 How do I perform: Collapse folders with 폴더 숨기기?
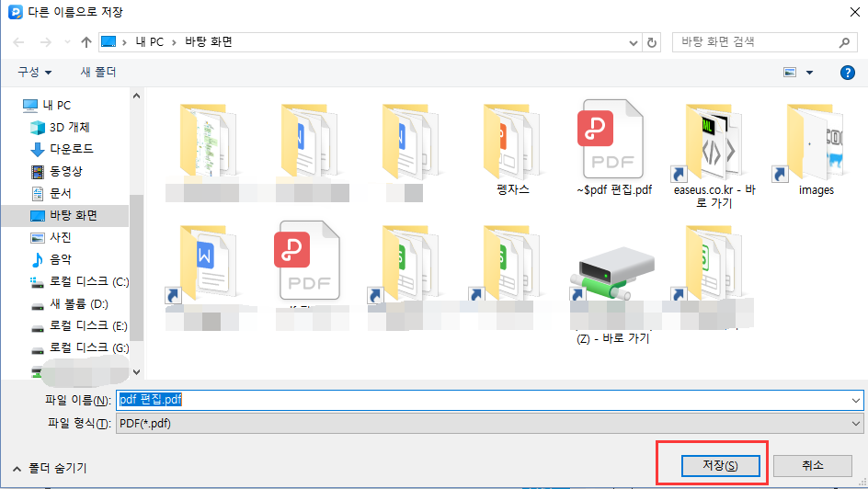pyautogui.click(x=50, y=468)
